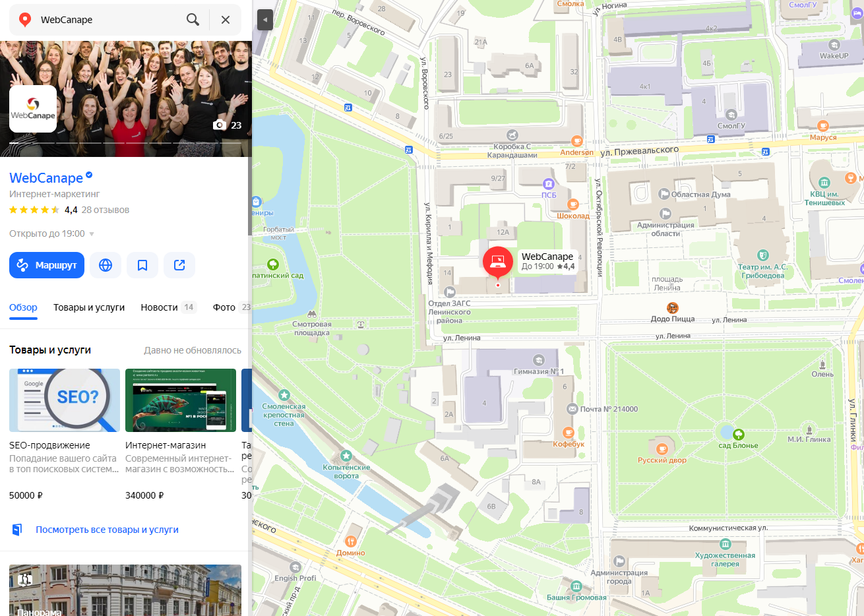Viewport: 864px width, 616px height.
Task: Click the Маршрут route button
Action: point(47,265)
